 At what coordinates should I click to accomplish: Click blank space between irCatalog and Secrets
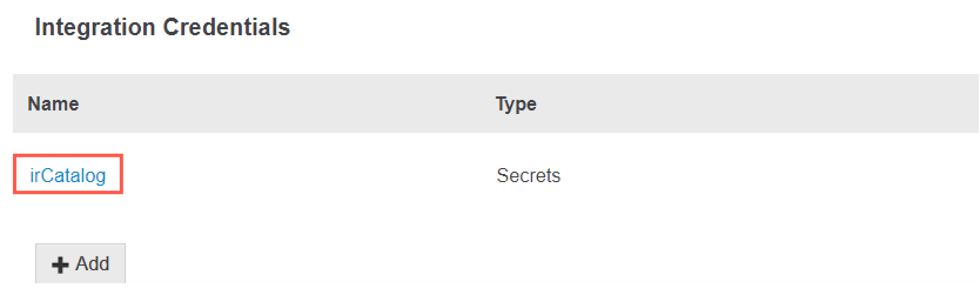pyautogui.click(x=306, y=175)
